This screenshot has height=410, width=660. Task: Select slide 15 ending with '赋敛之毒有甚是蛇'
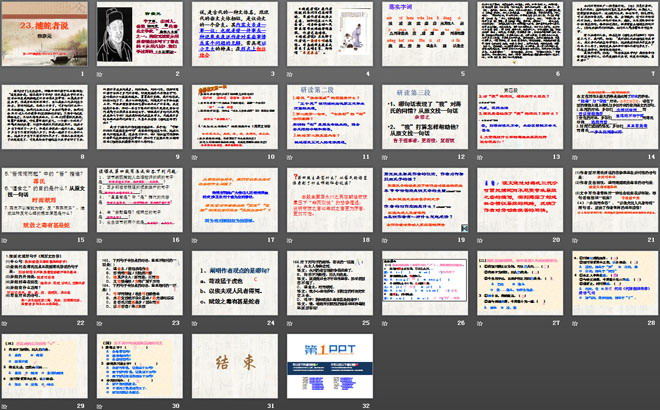point(44,200)
